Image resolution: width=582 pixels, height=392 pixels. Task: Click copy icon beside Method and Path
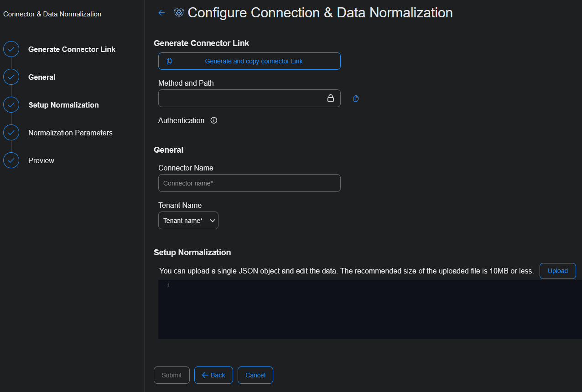(356, 98)
